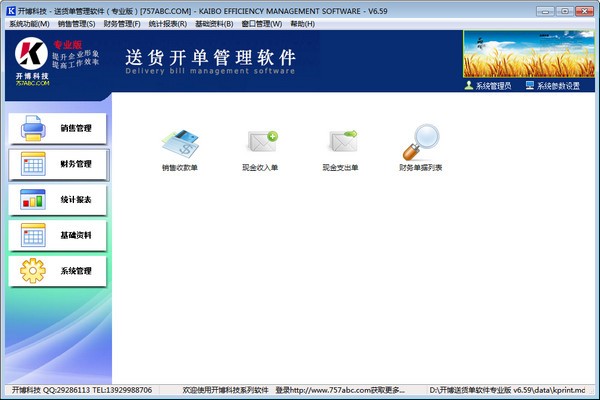Select 销售管理 in the sidebar
This screenshot has height=400, width=600.
pos(56,128)
